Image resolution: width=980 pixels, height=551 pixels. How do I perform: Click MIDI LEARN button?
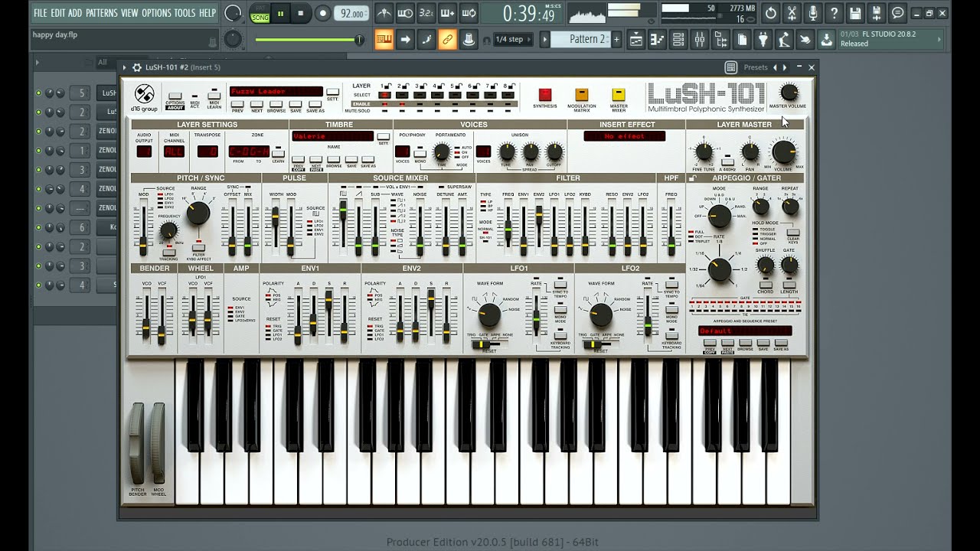tap(214, 97)
